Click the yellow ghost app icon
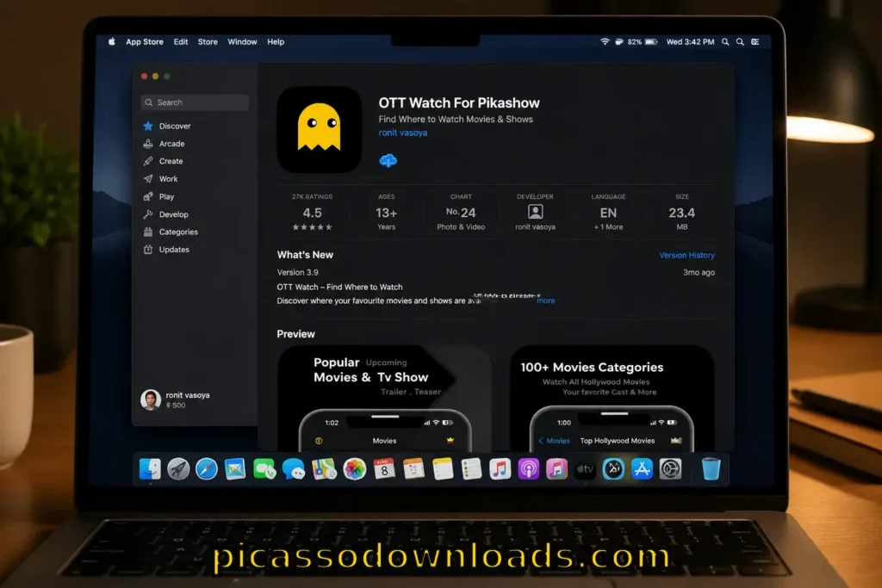The width and height of the screenshot is (882, 588). click(320, 129)
